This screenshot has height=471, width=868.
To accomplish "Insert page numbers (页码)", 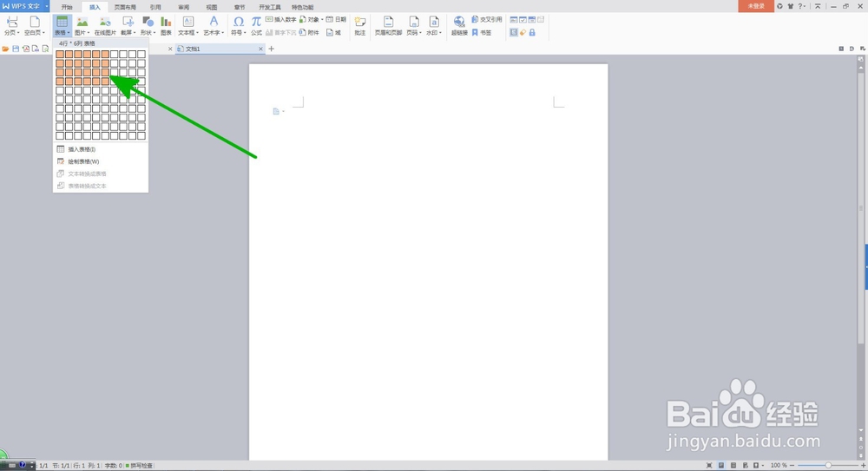I will point(414,25).
